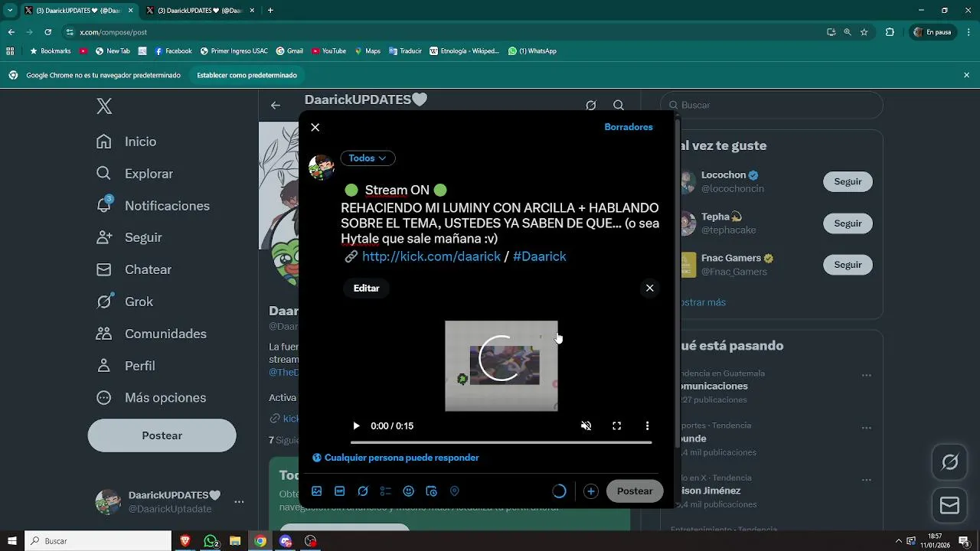The width and height of the screenshot is (980, 551).
Task: Click the Editar button on the video
Action: [367, 289]
